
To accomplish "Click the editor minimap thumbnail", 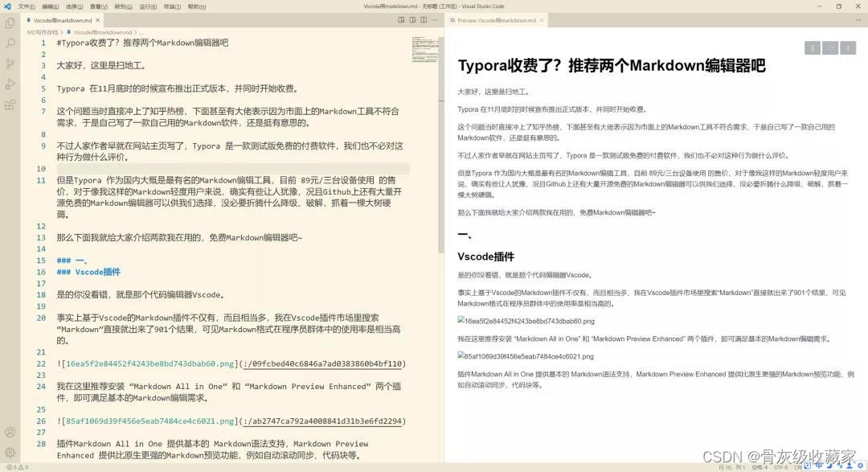I will [x=424, y=49].
